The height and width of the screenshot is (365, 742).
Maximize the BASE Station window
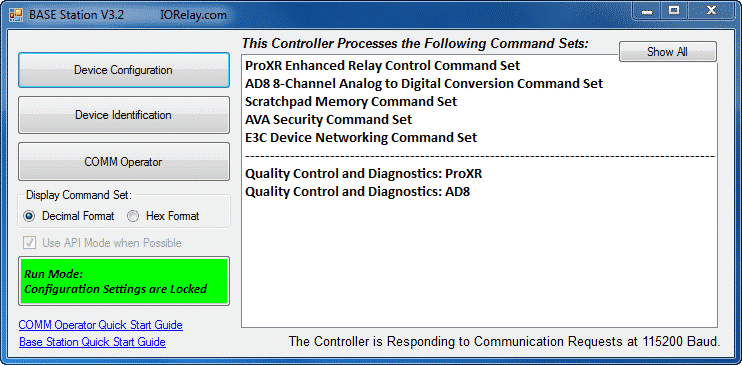point(674,11)
